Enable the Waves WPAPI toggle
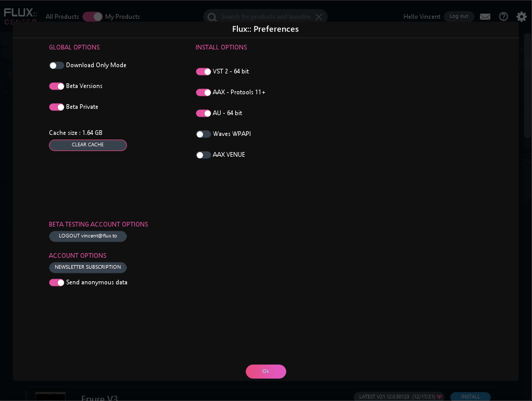Screen dimensions: 532x401 [204, 134]
